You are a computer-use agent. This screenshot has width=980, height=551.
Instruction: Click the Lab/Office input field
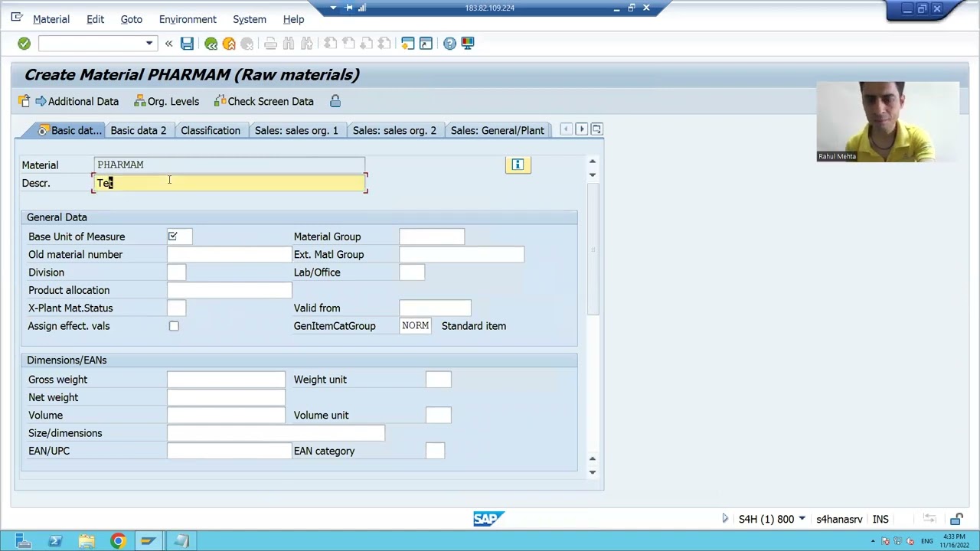[412, 272]
